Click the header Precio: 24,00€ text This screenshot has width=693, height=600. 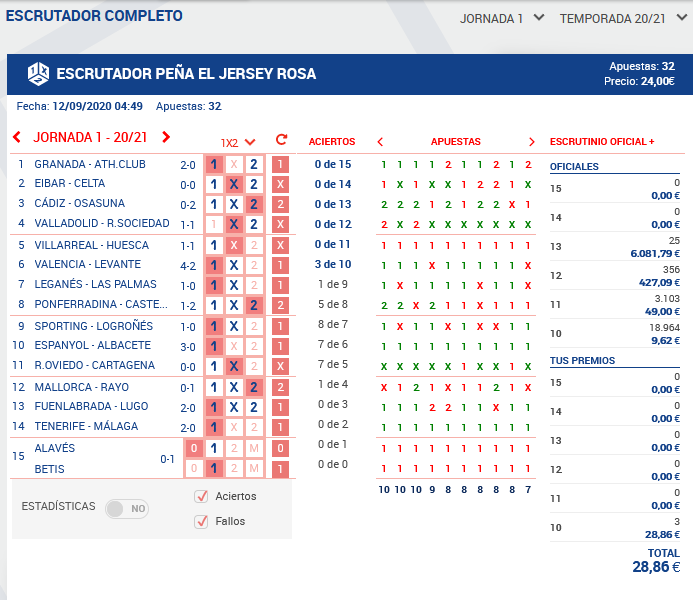pyautogui.click(x=640, y=81)
